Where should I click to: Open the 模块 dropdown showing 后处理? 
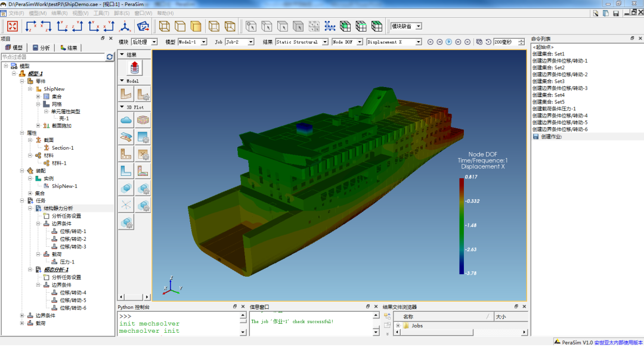coord(144,42)
